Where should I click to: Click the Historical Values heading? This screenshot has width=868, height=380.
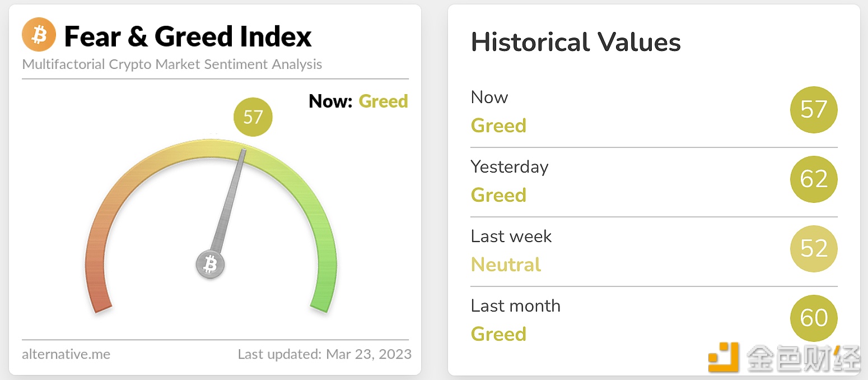tap(576, 43)
